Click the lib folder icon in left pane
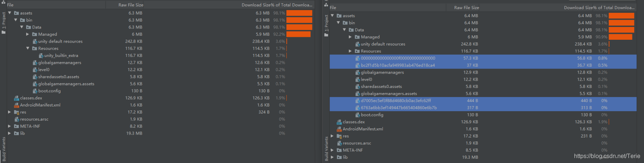The height and width of the screenshot is (163, 644). [16, 133]
